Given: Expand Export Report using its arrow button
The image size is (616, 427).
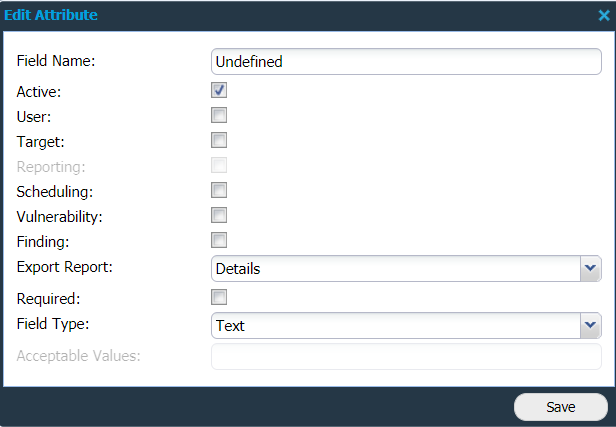Looking at the screenshot, I should (591, 268).
